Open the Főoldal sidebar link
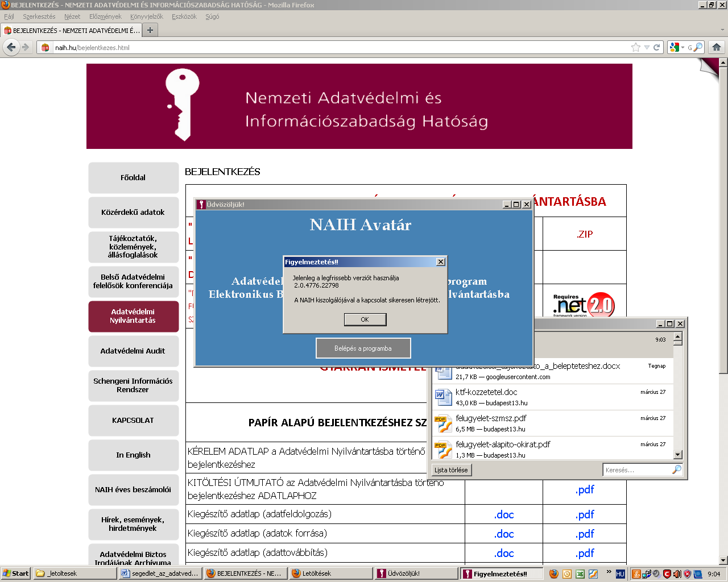The height and width of the screenshot is (582, 728). point(133,177)
